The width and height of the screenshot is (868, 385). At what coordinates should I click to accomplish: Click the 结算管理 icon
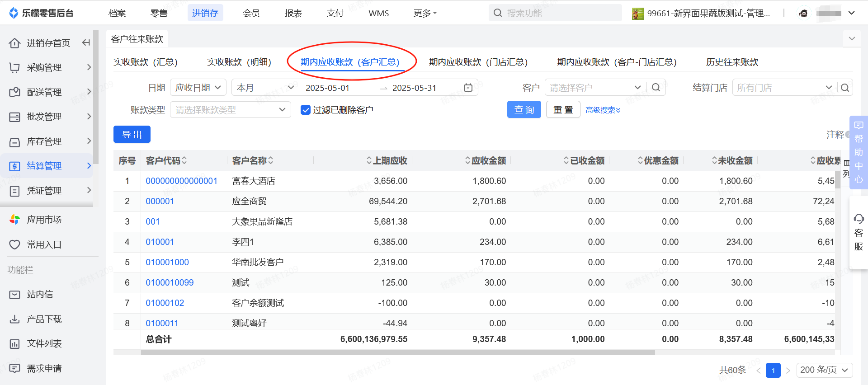coord(14,166)
